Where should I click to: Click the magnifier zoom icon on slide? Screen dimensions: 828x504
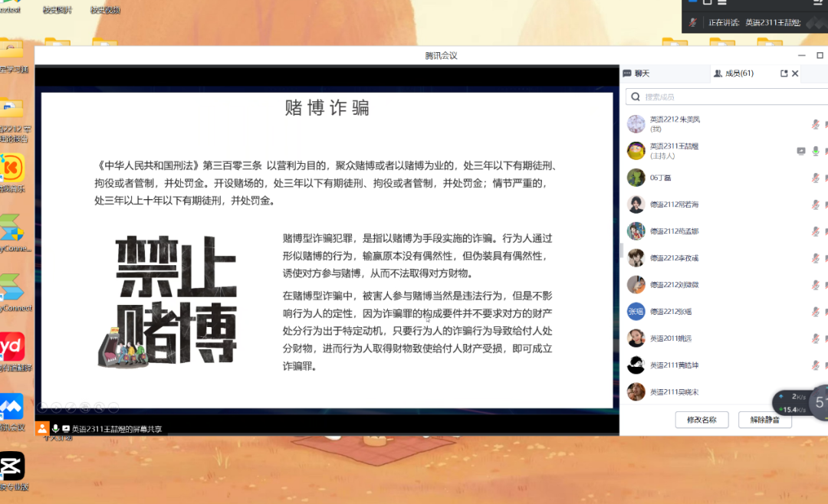coord(99,407)
